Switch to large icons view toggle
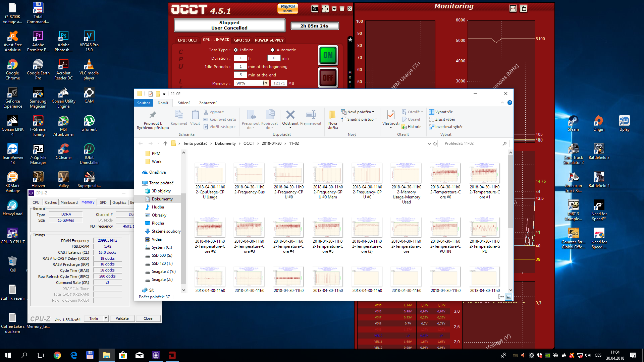644x362 pixels. (508, 297)
